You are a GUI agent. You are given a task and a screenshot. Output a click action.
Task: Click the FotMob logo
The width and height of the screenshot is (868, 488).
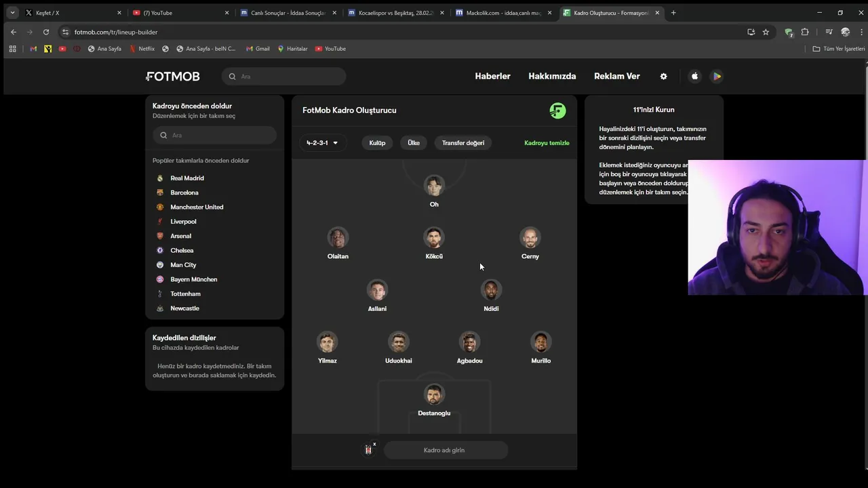[x=173, y=77]
